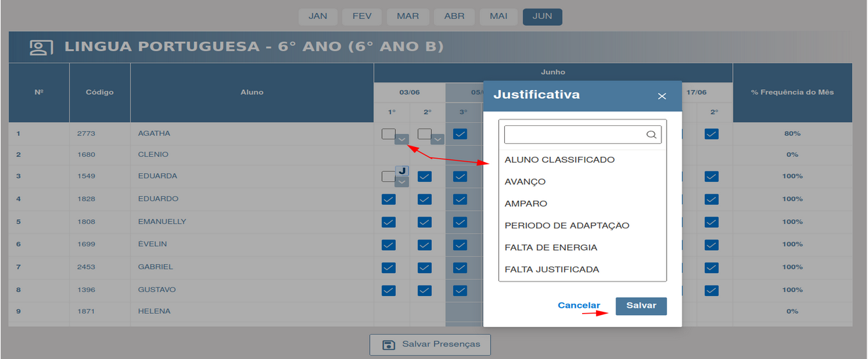Viewport: 868px width, 359px height.
Task: Switch to the JAN month tab
Action: tap(318, 16)
